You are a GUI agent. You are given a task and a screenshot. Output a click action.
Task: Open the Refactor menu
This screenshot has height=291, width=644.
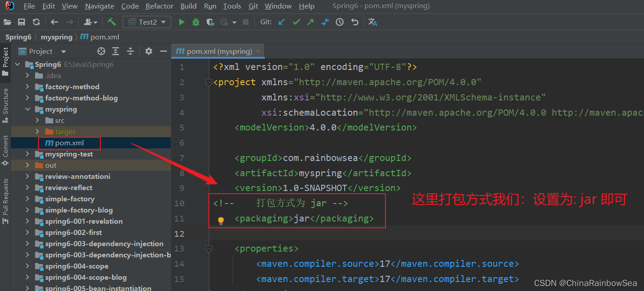pos(160,6)
